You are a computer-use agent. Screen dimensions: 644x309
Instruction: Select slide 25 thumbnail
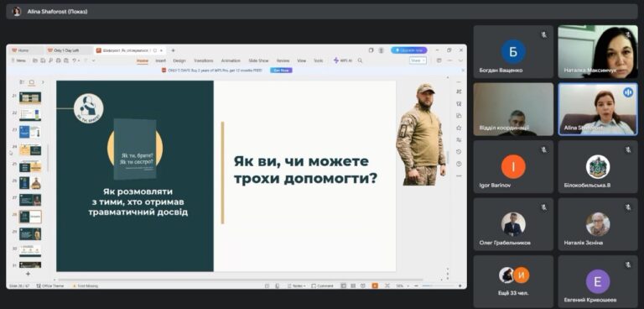click(x=30, y=166)
